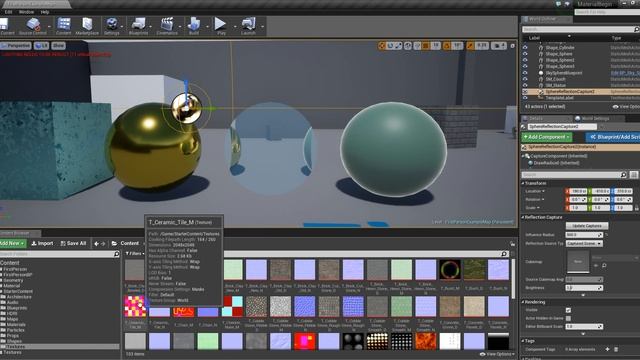Click the Scale lock icon in Transform
Screen dimensions: 640x360
click(x=637, y=208)
